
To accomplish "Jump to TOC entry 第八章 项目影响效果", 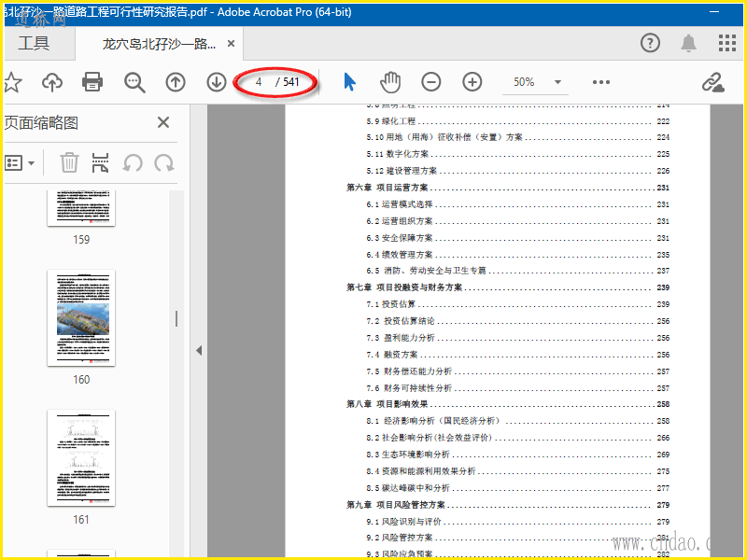I will tap(508, 404).
